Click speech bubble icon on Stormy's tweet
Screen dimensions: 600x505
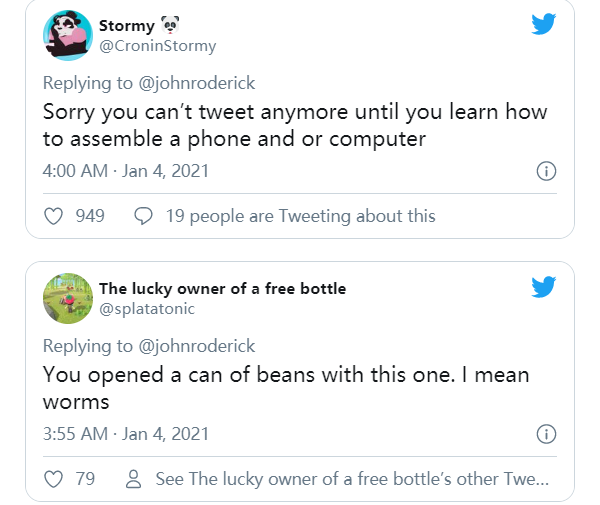(x=143, y=216)
